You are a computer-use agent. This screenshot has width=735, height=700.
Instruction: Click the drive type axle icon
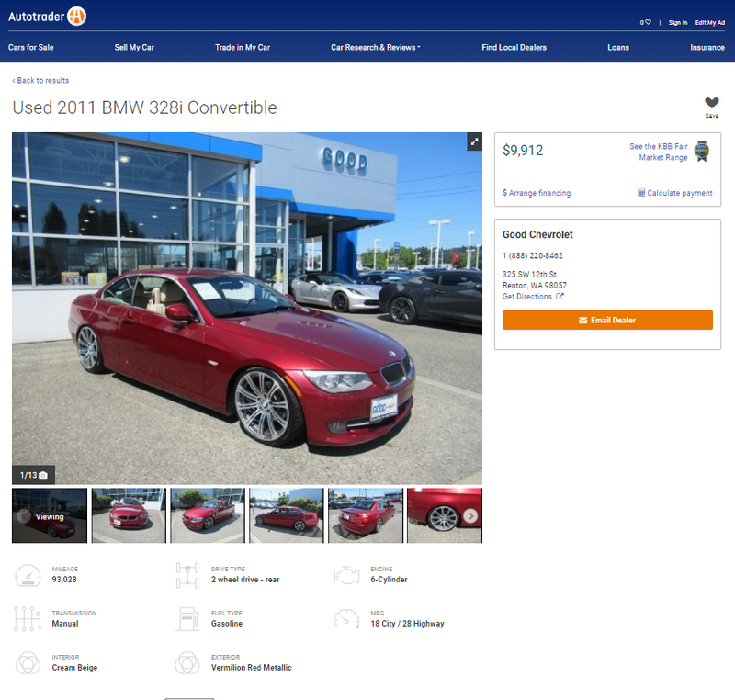click(187, 575)
